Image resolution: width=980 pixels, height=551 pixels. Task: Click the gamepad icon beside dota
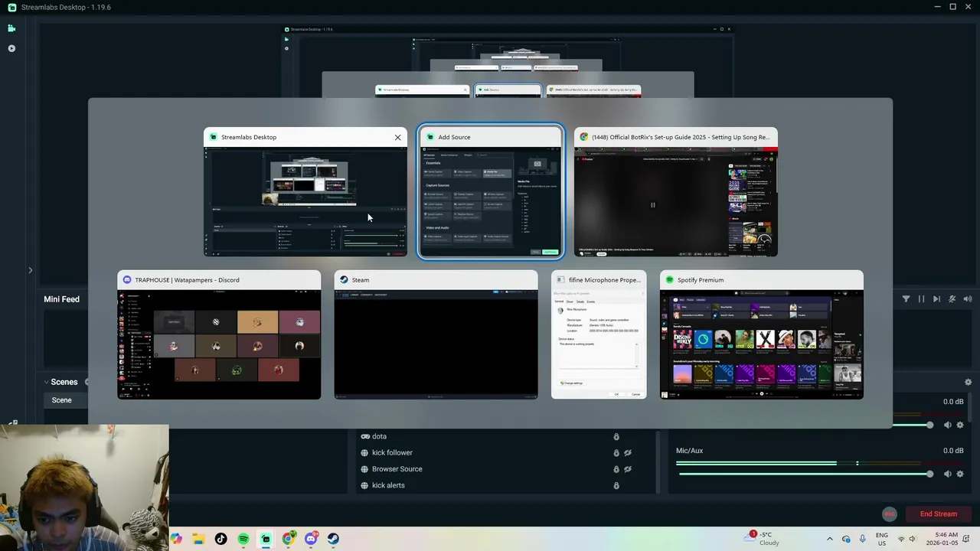tap(364, 436)
